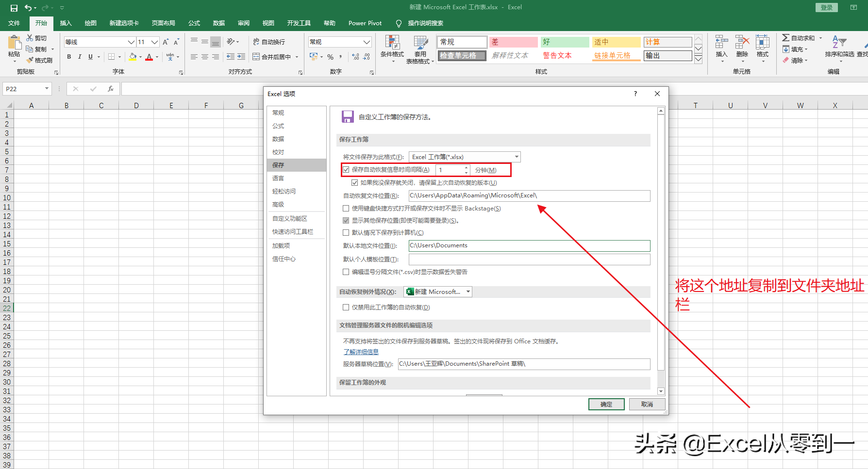This screenshot has width=868, height=469.
Task: Click the cell borders icon
Action: [x=112, y=57]
